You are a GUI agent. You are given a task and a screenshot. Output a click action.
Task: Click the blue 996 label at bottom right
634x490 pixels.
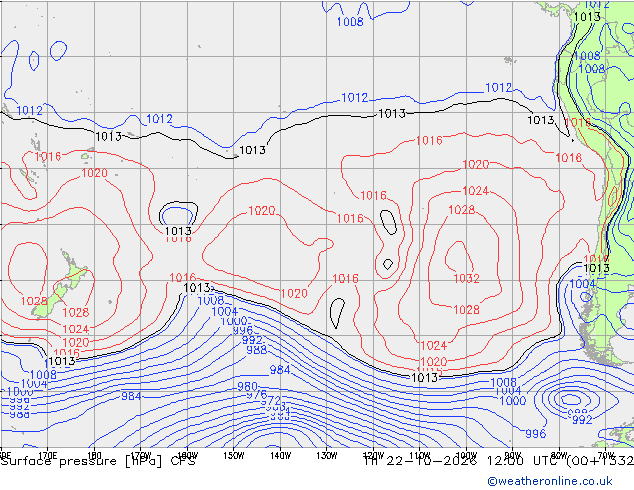(536, 434)
